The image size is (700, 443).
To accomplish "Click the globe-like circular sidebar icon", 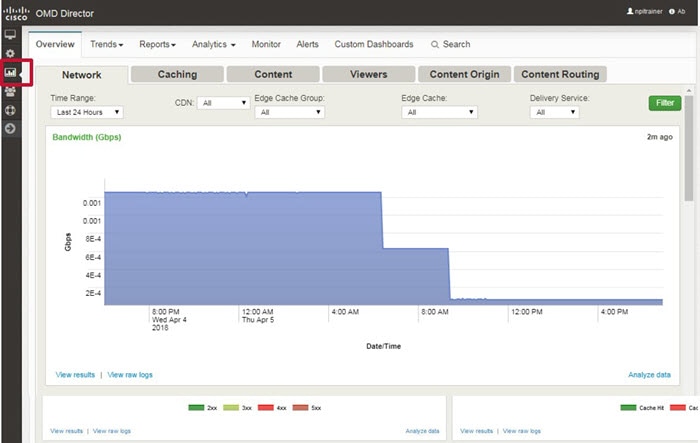I will coord(10,110).
